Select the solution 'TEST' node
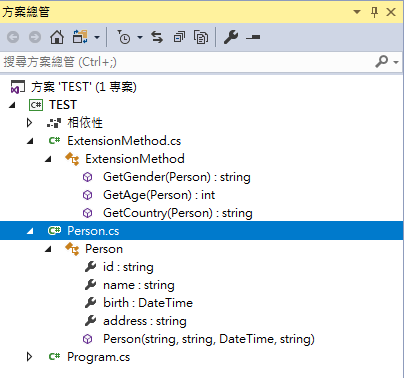 point(84,87)
